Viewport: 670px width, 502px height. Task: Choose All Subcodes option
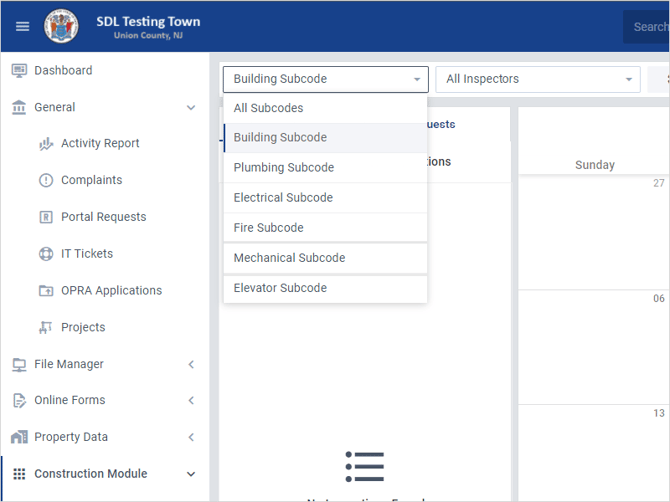coord(325,108)
